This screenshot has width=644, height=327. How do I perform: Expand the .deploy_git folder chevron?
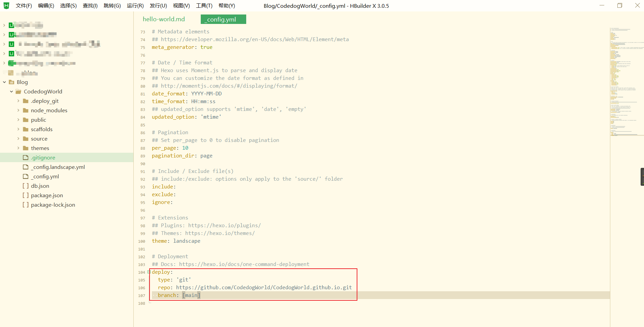[x=19, y=101]
